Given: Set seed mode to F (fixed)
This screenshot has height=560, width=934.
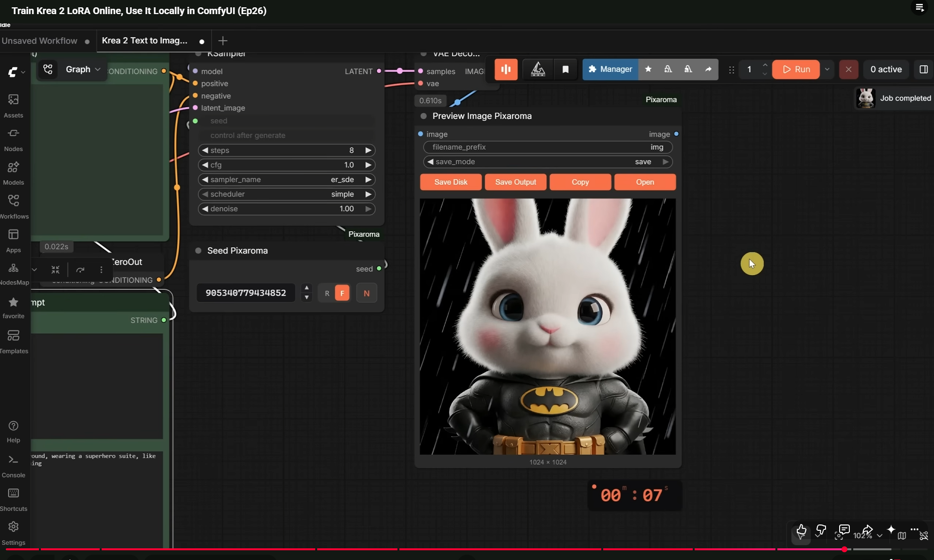Looking at the screenshot, I should pyautogui.click(x=342, y=293).
